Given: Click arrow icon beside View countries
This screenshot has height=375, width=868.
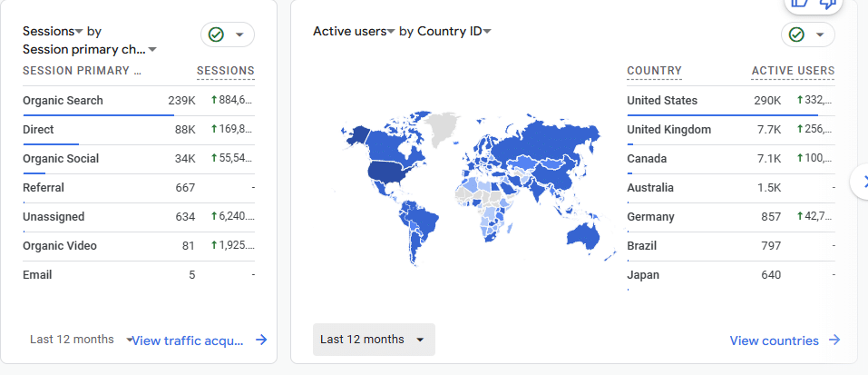Looking at the screenshot, I should pos(834,340).
